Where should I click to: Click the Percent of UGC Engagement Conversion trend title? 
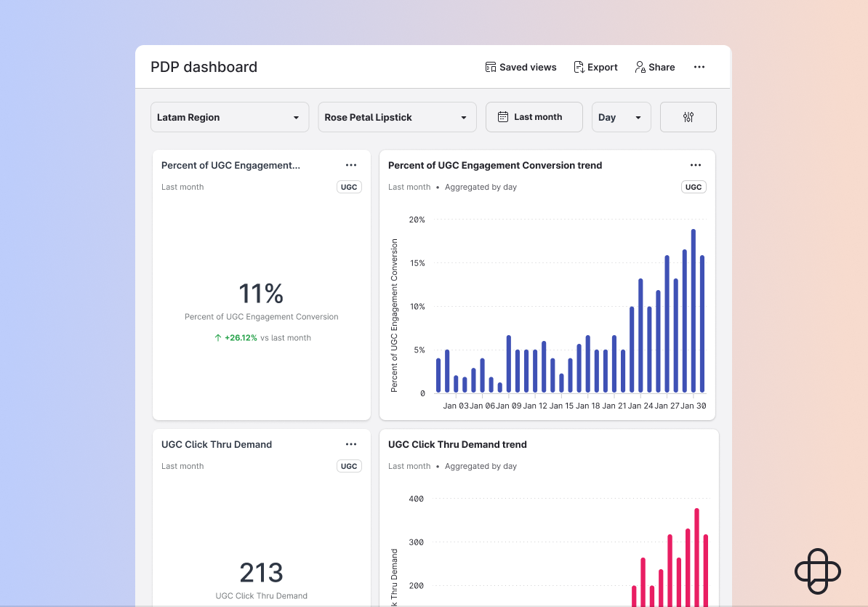click(x=495, y=166)
